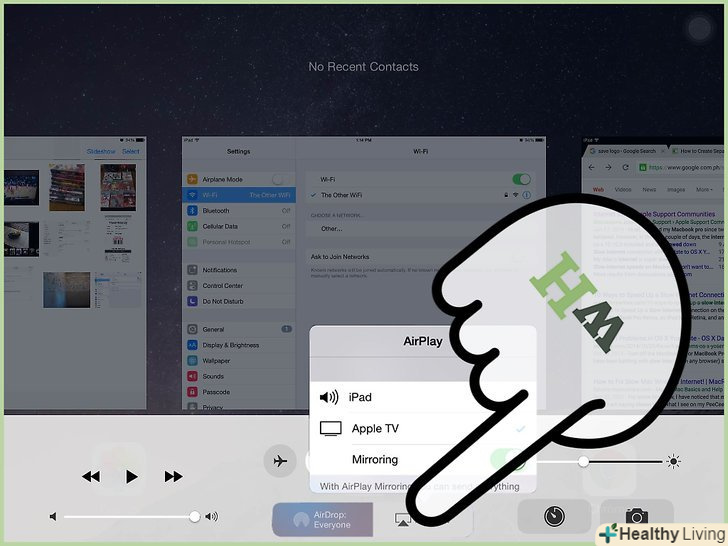Switch to How to Create browser tab
Screen dimensions: 728x546
coord(699,151)
